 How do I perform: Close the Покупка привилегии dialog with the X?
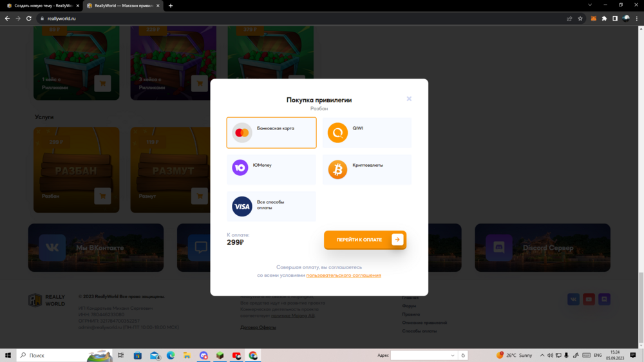click(x=409, y=99)
